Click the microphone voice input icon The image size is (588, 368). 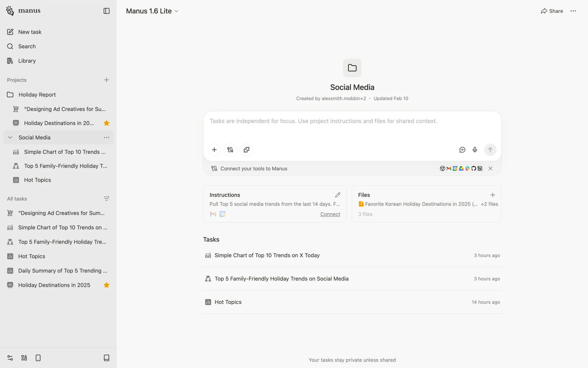tap(475, 150)
